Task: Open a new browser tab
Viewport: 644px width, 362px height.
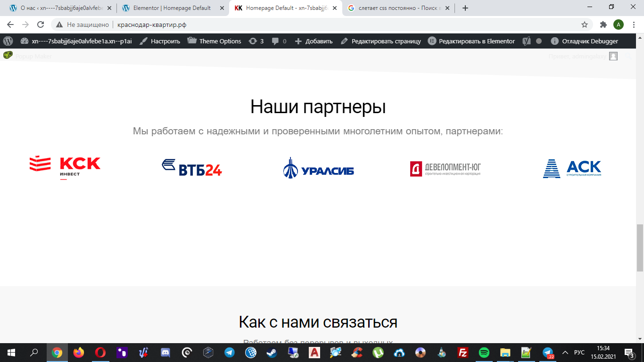Action: tap(465, 8)
